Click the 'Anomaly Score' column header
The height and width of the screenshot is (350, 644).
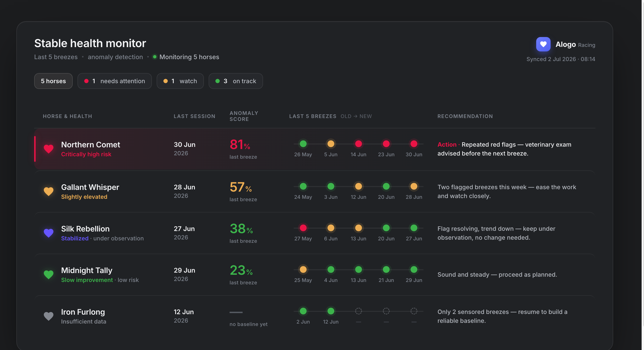[244, 116]
